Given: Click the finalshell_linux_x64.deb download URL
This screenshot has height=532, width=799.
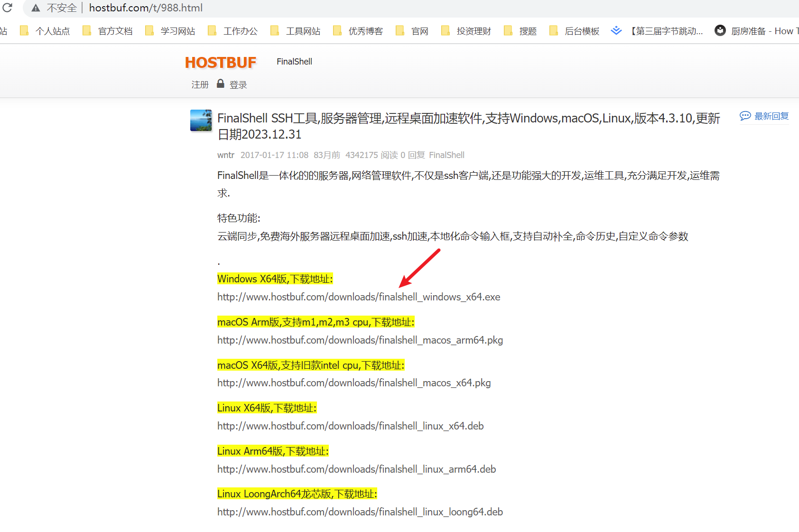Looking at the screenshot, I should pos(351,426).
